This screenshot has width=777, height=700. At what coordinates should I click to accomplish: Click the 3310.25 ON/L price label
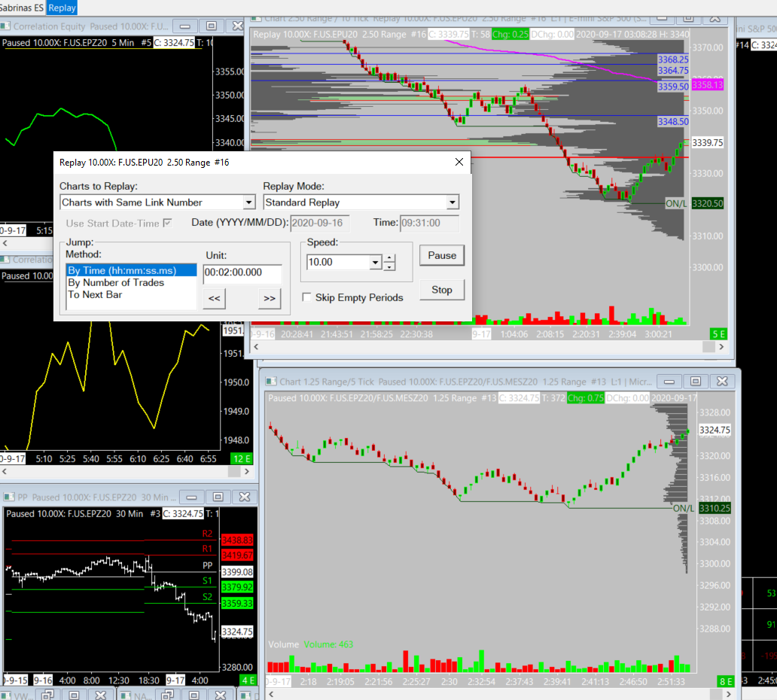click(x=715, y=508)
